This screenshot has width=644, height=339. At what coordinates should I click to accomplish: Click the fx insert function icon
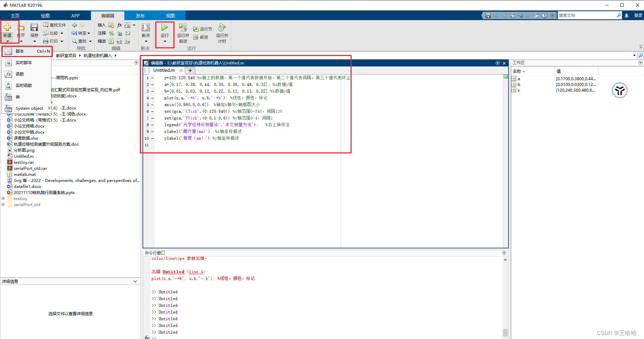click(119, 25)
